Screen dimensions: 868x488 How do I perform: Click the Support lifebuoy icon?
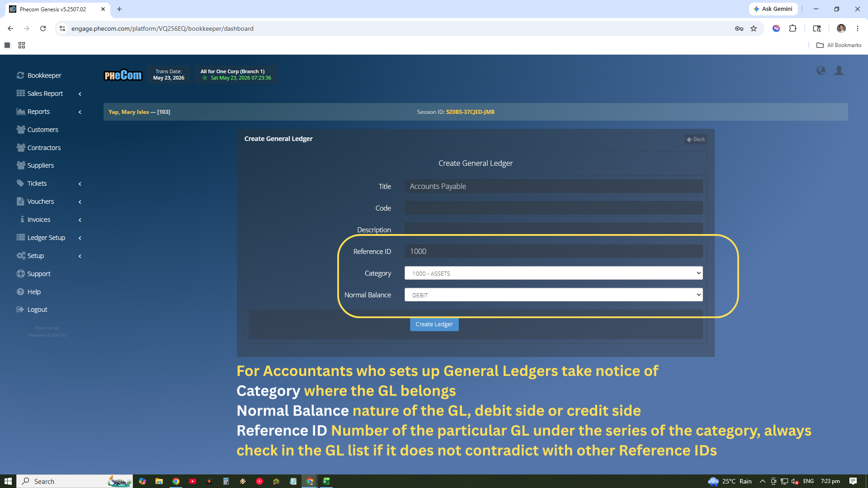[x=20, y=273]
